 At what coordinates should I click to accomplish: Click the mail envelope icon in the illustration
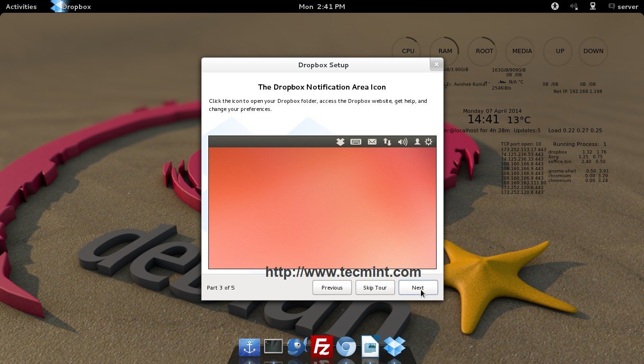click(372, 142)
